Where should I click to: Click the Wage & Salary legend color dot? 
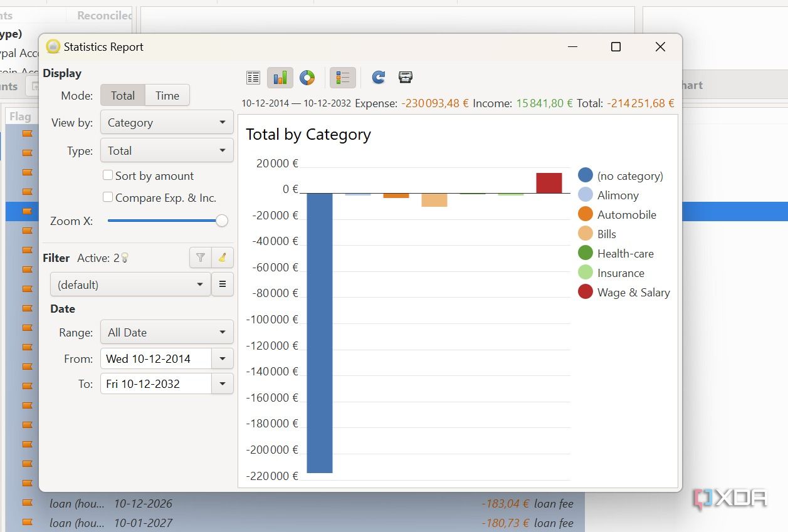pos(586,292)
